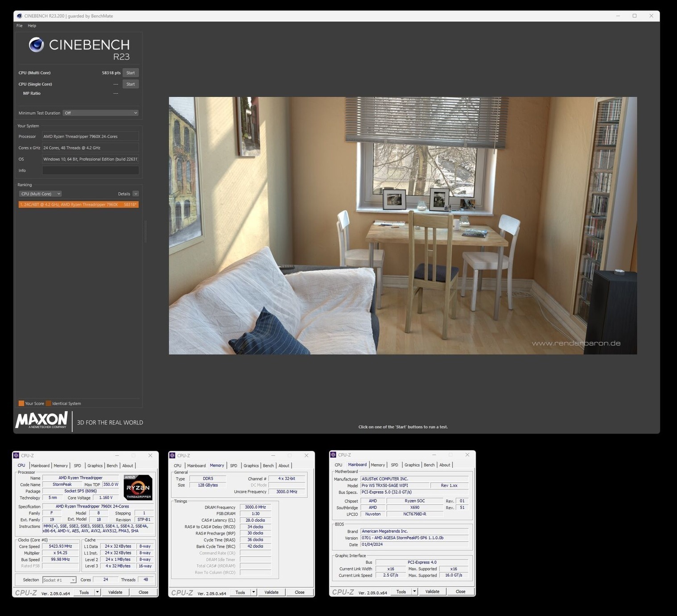
Task: Click the Your Score orange legend swatch
Action: [21, 403]
